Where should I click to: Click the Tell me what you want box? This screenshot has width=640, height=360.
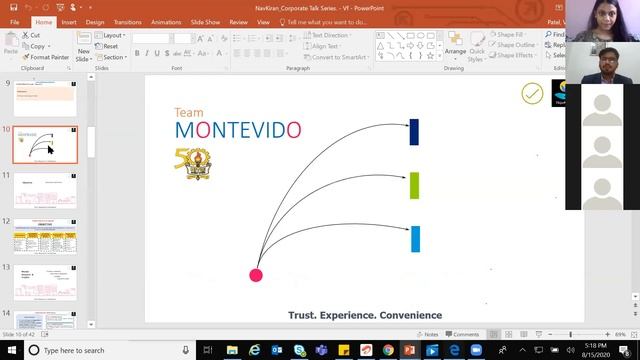coord(323,22)
